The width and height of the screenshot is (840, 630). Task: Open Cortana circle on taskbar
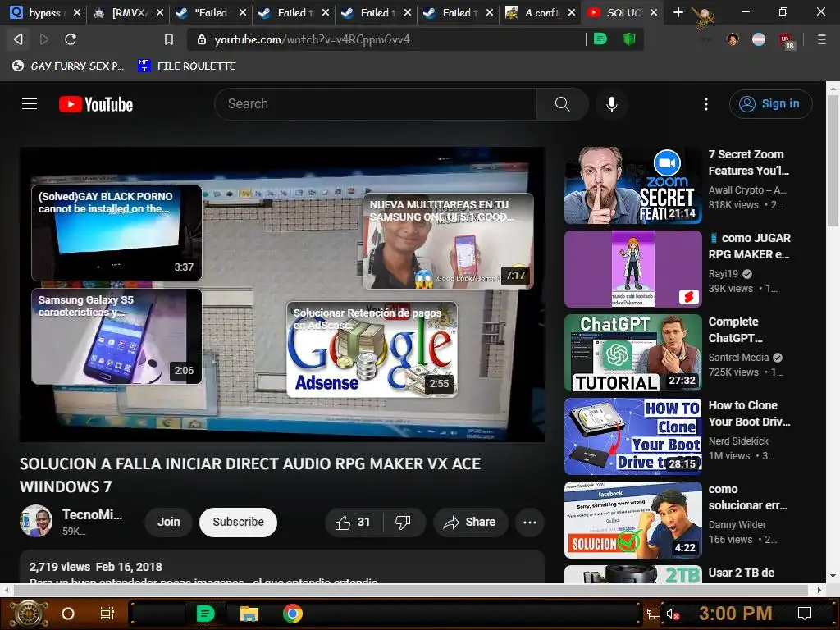click(x=67, y=614)
